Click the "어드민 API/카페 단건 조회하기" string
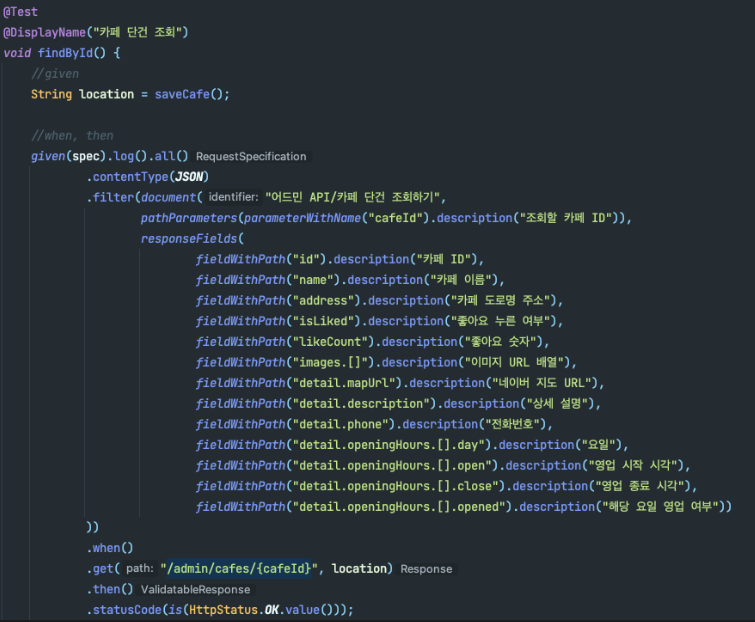This screenshot has height=622, width=755. coord(352,197)
